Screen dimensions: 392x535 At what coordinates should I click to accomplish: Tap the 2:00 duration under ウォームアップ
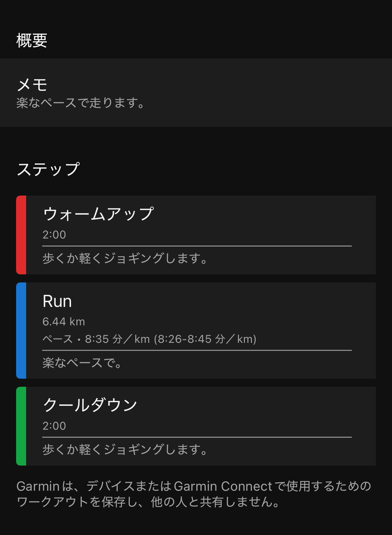[x=54, y=234]
